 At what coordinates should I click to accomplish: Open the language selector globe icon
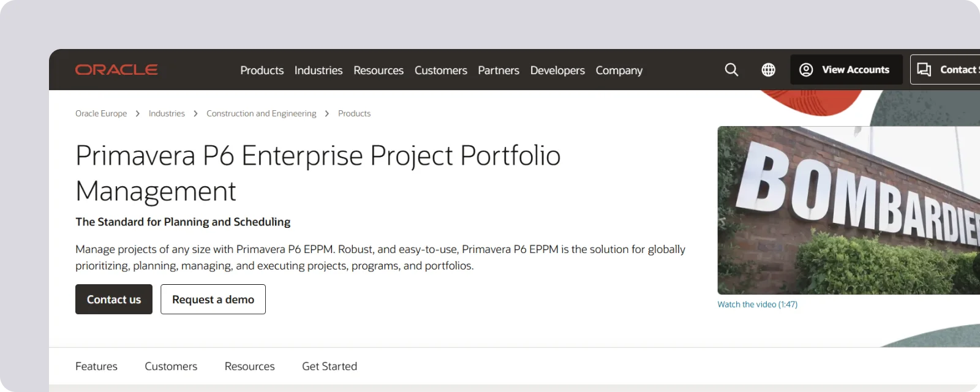coord(768,69)
